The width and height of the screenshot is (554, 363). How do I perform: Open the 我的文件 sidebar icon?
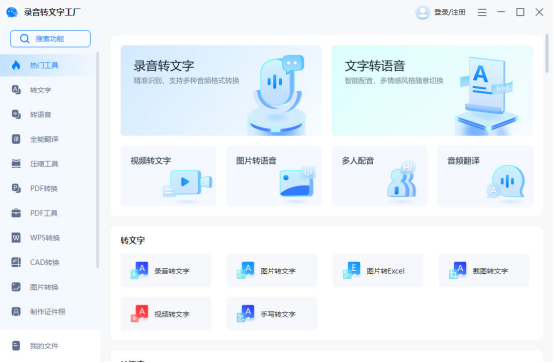click(16, 345)
